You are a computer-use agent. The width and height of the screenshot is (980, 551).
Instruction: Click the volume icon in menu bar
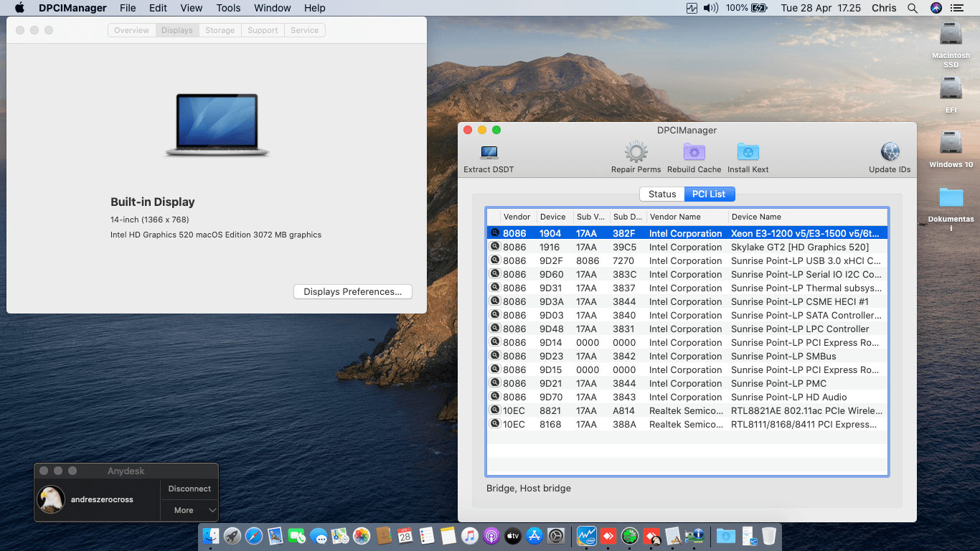click(x=711, y=8)
